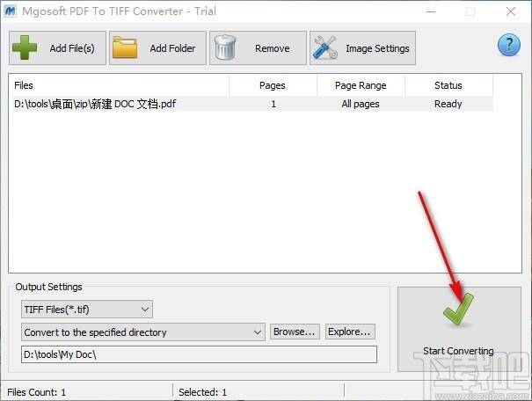Click the pages count cell 1
532x401 pixels.
(x=273, y=104)
